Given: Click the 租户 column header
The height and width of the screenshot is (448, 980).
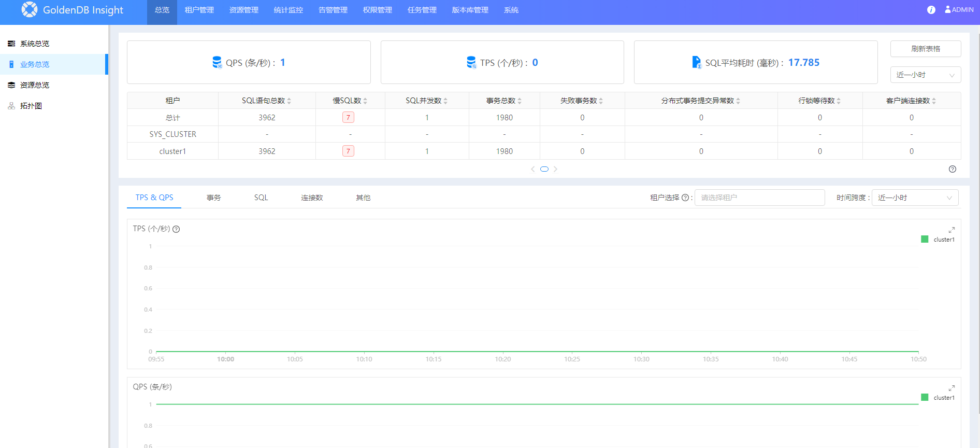Looking at the screenshot, I should coord(172,101).
